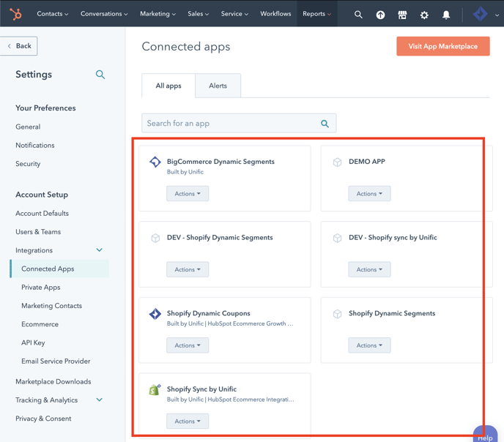Open the settings gear icon
The height and width of the screenshot is (442, 504).
(424, 15)
